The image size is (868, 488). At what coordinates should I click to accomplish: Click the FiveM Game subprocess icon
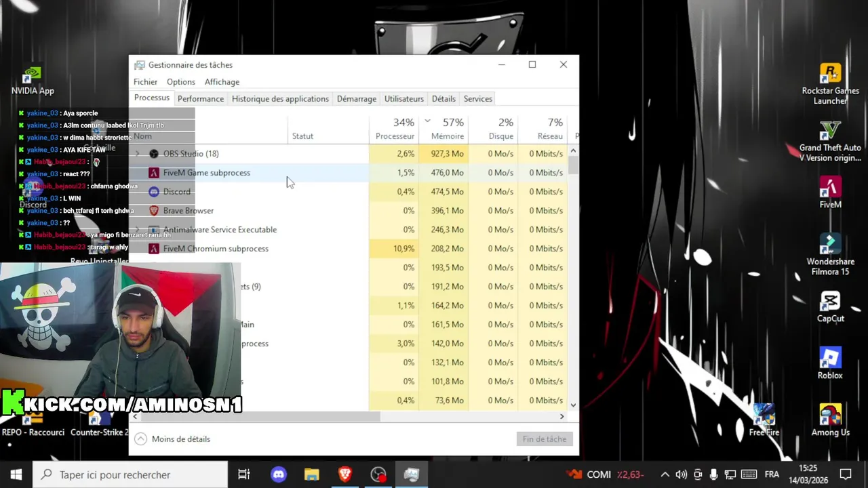154,173
